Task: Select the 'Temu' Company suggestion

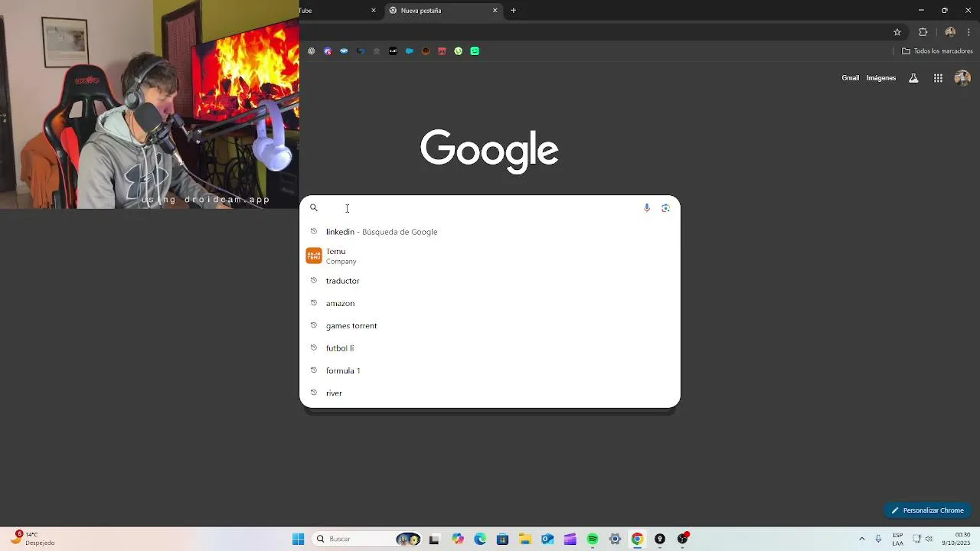Action: click(490, 256)
